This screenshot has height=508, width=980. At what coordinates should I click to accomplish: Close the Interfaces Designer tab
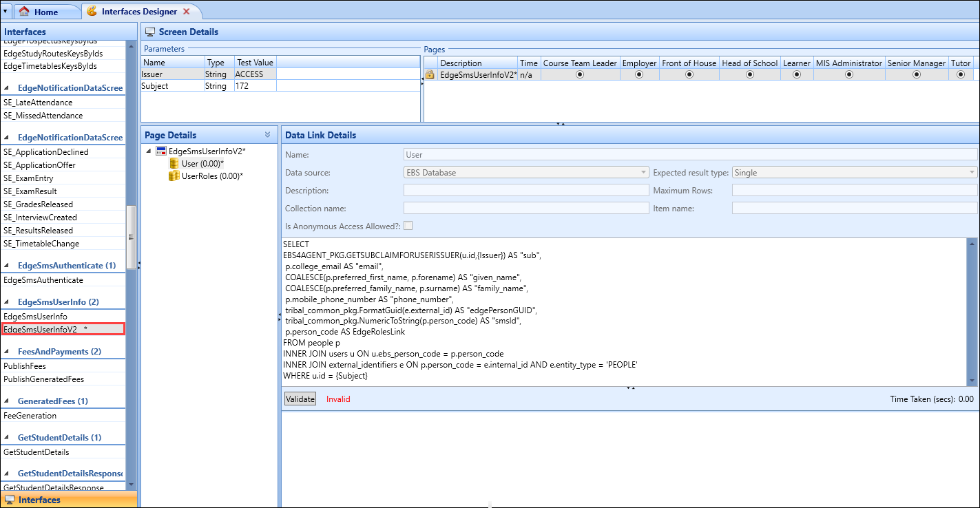coord(187,12)
